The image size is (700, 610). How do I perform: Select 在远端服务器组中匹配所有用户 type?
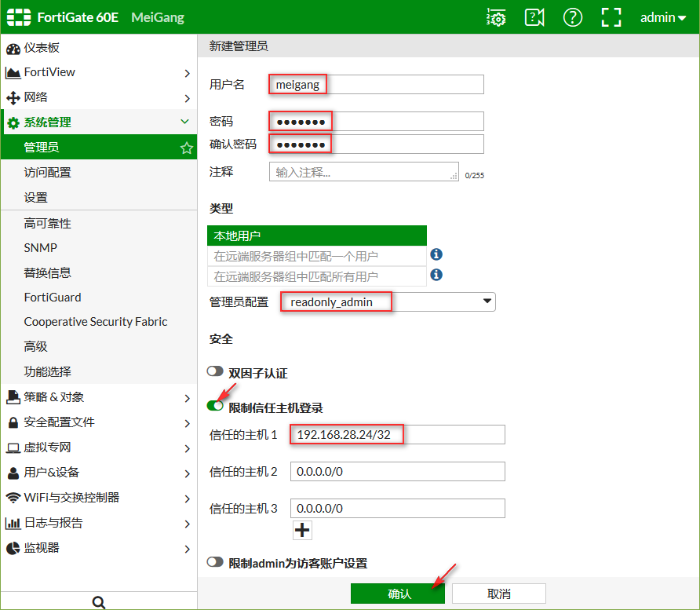click(317, 276)
